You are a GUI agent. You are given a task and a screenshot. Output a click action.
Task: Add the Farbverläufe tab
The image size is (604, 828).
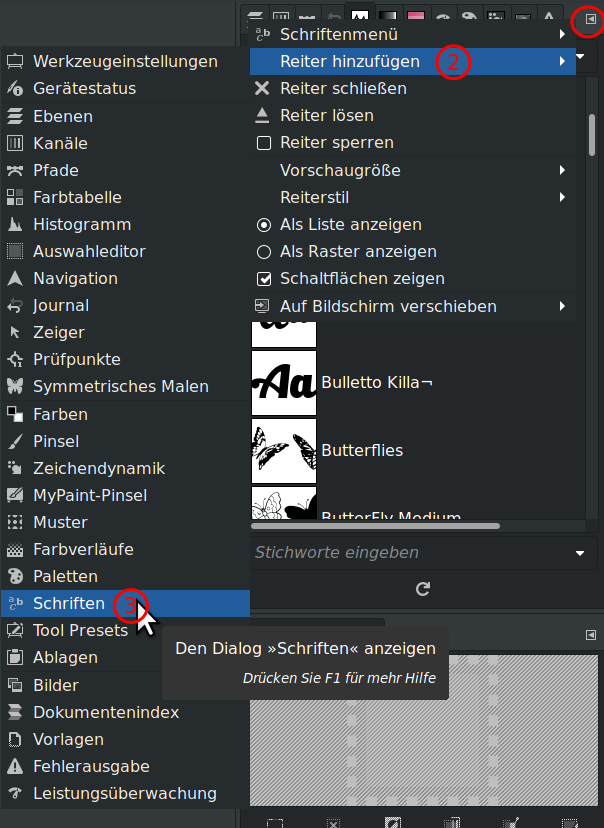point(125,549)
